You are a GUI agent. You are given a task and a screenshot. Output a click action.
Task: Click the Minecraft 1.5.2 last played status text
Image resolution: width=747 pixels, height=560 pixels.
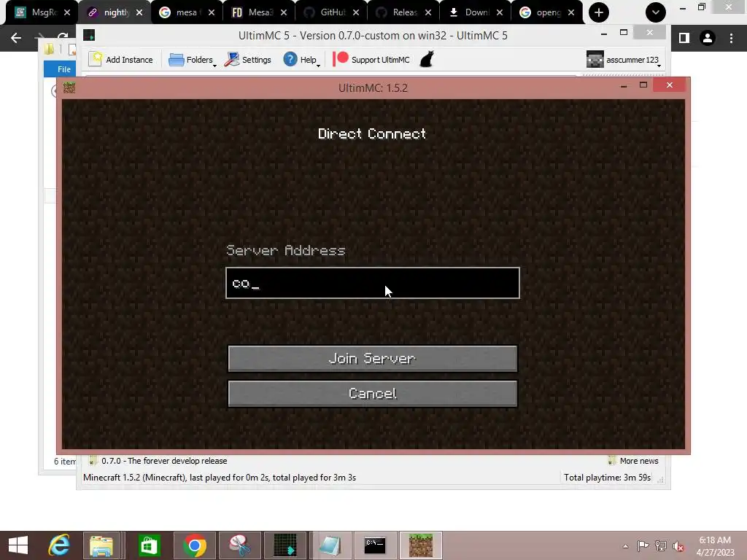point(220,478)
